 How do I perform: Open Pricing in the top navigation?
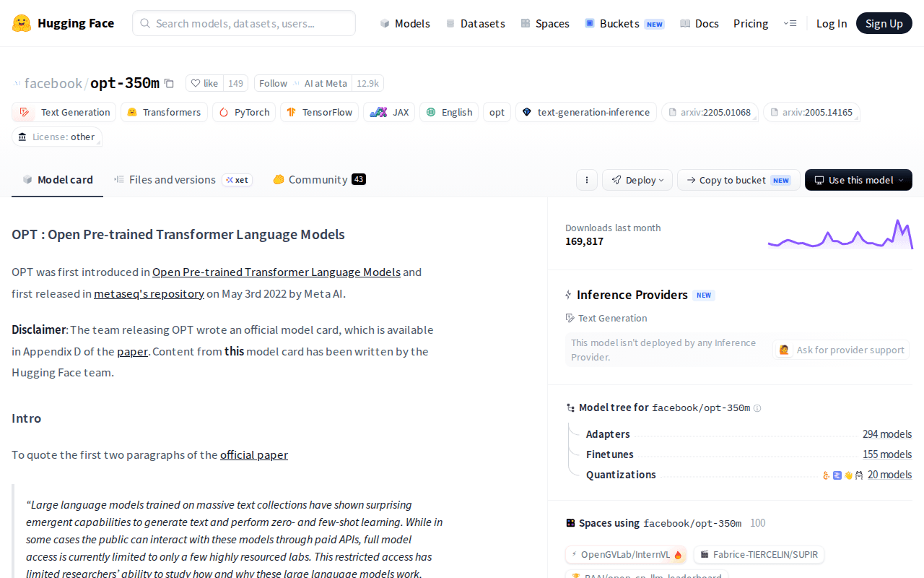tap(751, 23)
